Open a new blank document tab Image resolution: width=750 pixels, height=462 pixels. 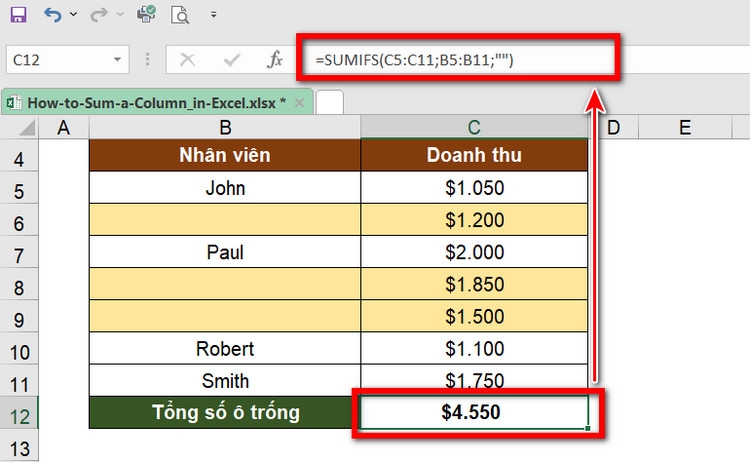(x=330, y=102)
